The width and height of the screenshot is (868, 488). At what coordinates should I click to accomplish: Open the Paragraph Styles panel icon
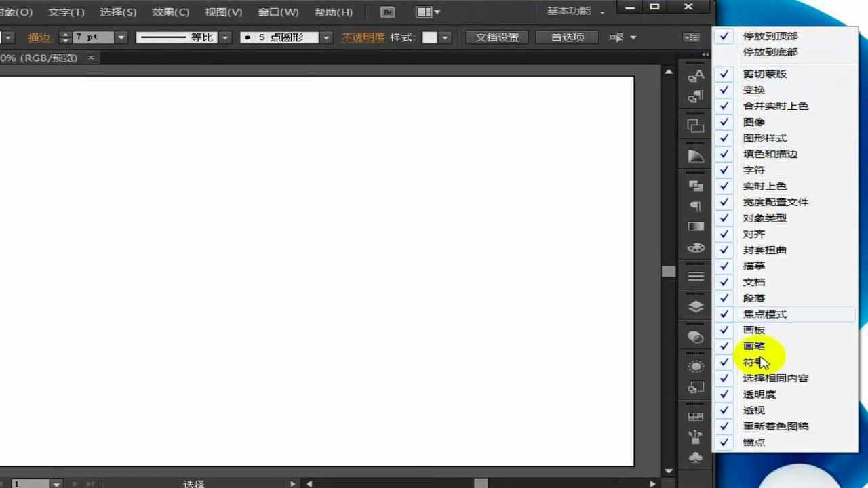click(x=696, y=206)
